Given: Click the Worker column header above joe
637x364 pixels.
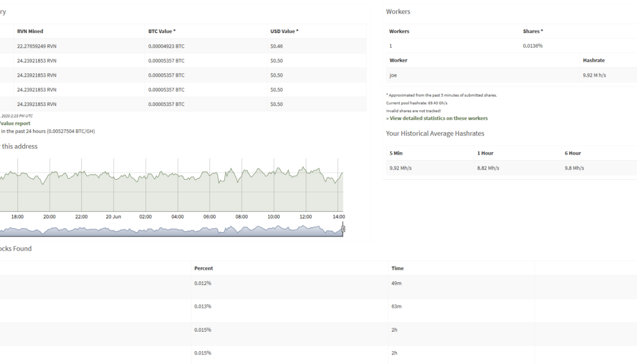Looking at the screenshot, I should 399,61.
